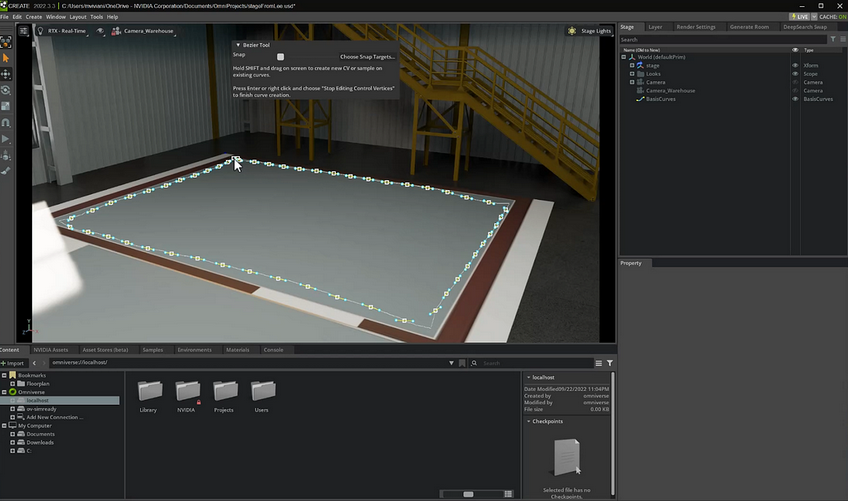Toggle visibility of stage Xform
Viewport: 848px width, 501px height.
[x=795, y=65]
